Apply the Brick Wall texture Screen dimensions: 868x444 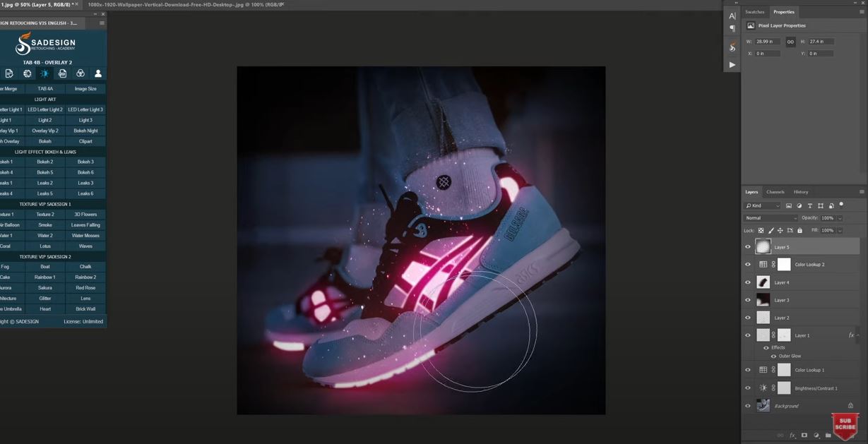point(85,309)
